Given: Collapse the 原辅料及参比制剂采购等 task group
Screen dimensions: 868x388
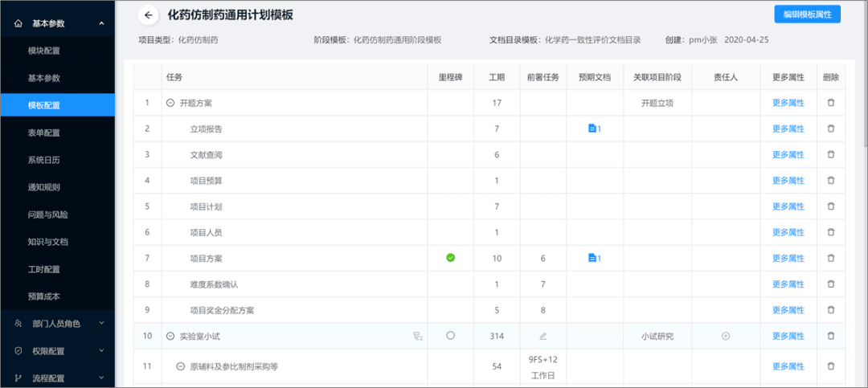Looking at the screenshot, I should point(180,366).
